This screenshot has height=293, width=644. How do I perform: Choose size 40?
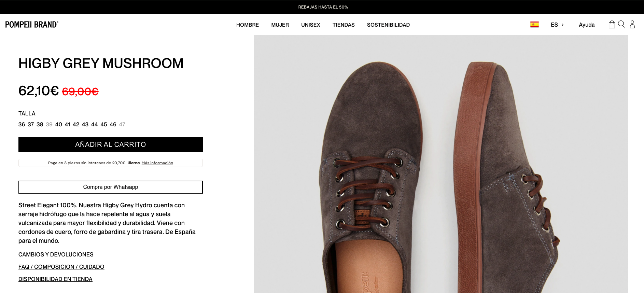tap(58, 124)
